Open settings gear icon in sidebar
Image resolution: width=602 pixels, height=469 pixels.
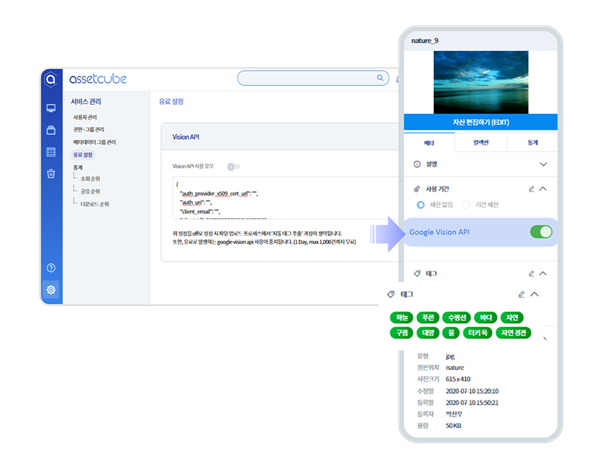[51, 290]
